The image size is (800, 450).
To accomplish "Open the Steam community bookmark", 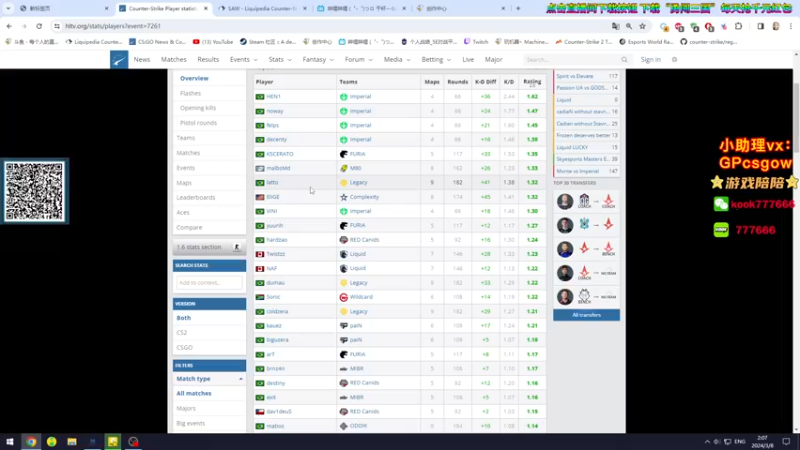I will click(x=268, y=42).
